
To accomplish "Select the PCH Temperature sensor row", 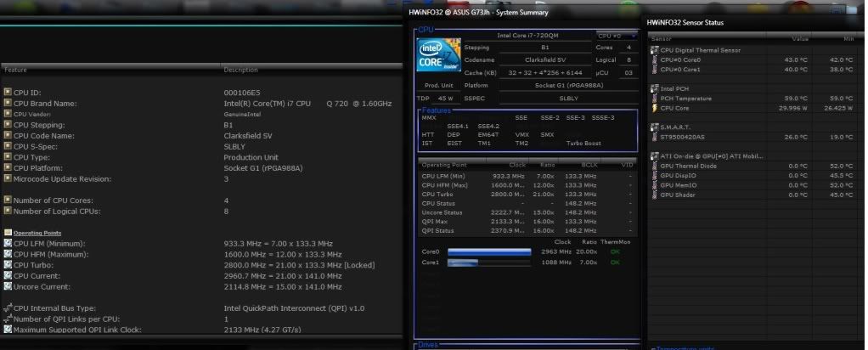I will (753, 98).
